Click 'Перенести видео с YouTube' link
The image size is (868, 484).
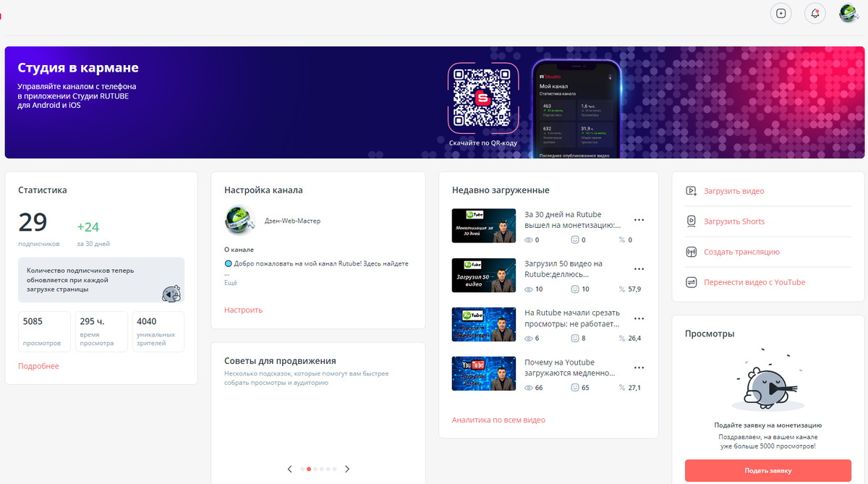(x=754, y=282)
